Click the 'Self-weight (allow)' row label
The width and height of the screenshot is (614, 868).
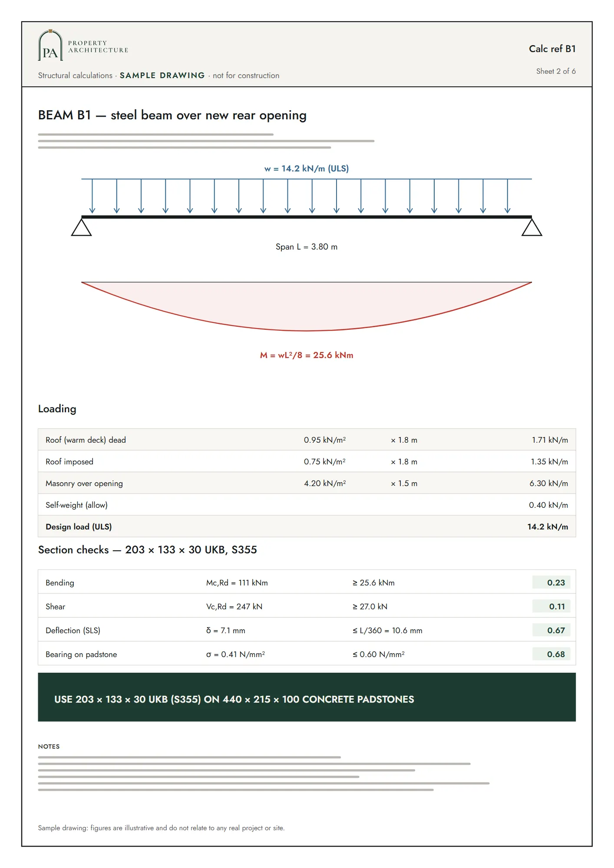pos(76,505)
